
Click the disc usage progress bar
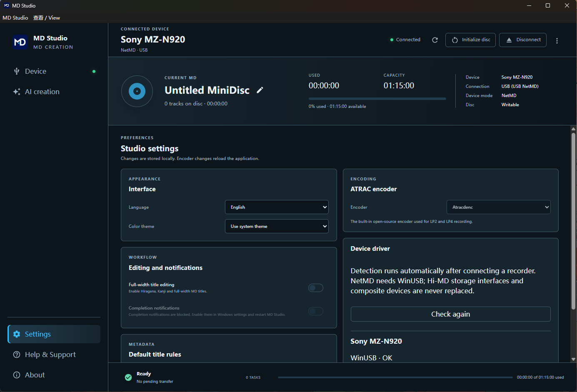(377, 99)
